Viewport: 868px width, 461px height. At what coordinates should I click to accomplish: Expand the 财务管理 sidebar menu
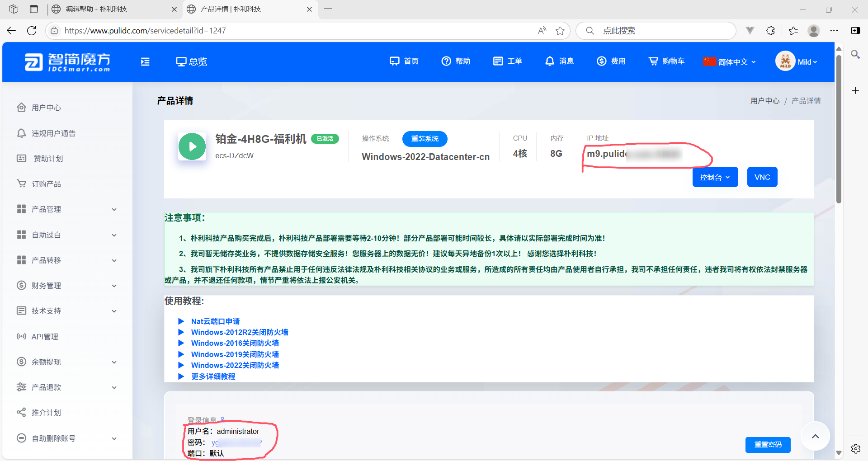(x=67, y=286)
